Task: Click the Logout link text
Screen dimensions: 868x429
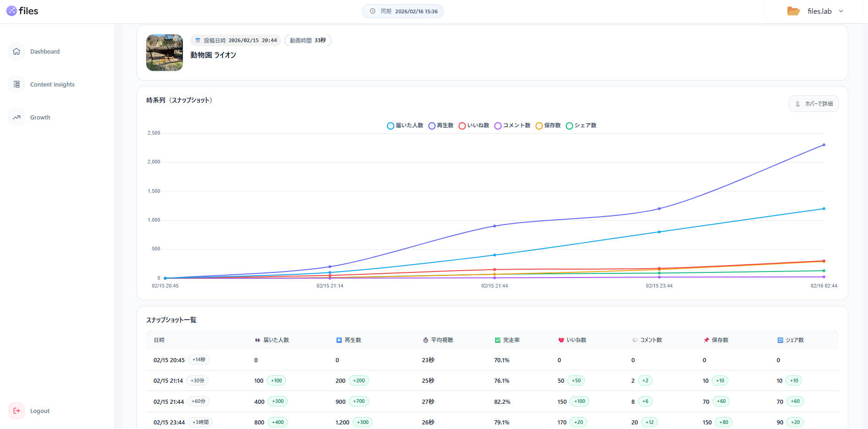Action: pyautogui.click(x=40, y=411)
